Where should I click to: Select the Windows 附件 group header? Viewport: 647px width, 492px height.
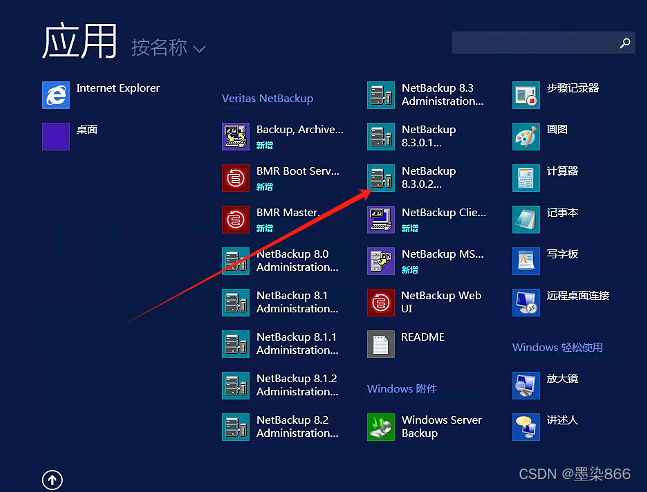(402, 389)
